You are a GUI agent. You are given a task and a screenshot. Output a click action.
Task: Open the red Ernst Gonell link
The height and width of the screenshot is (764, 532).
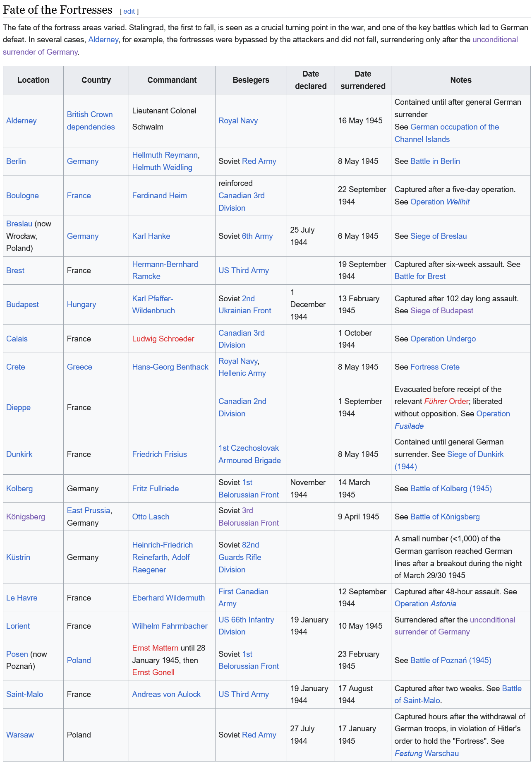click(153, 673)
